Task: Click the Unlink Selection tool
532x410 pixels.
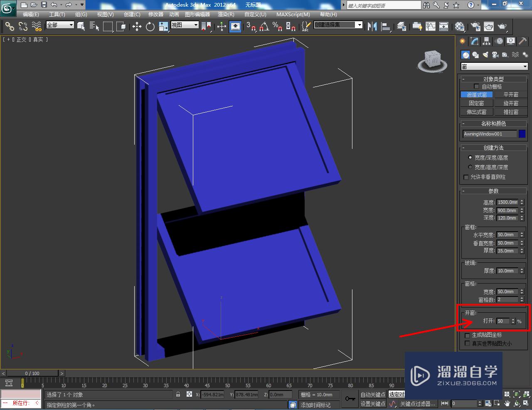Action: [x=23, y=27]
